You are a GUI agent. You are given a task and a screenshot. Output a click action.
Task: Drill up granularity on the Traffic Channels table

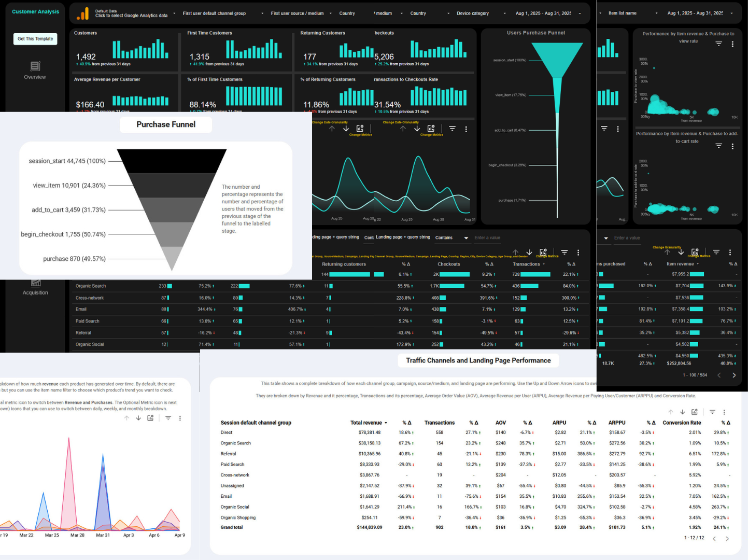(671, 412)
